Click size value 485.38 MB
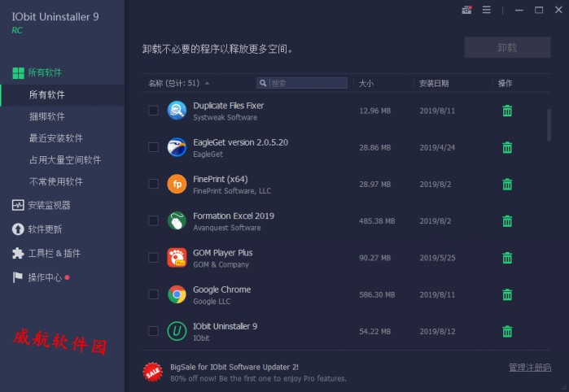The height and width of the screenshot is (392, 569). [x=377, y=221]
